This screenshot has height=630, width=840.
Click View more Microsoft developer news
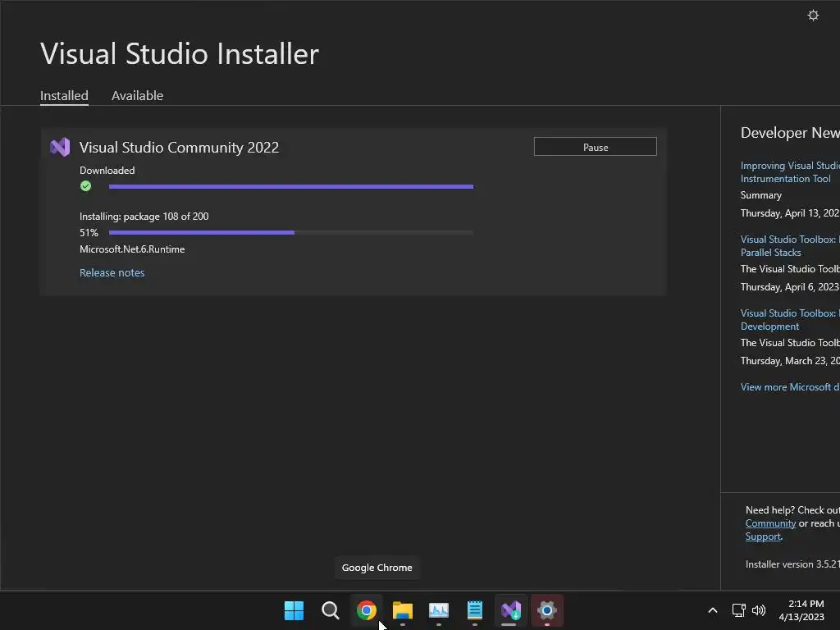tap(790, 387)
